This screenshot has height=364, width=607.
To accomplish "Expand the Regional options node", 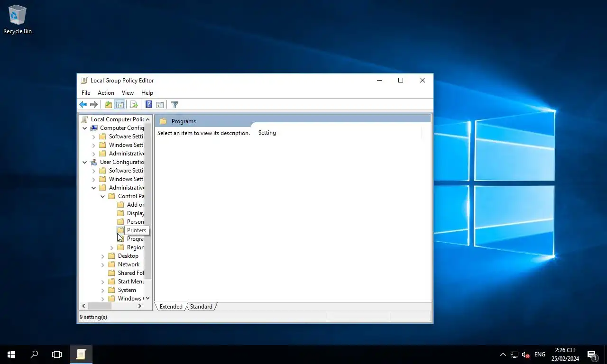I will [x=112, y=247].
